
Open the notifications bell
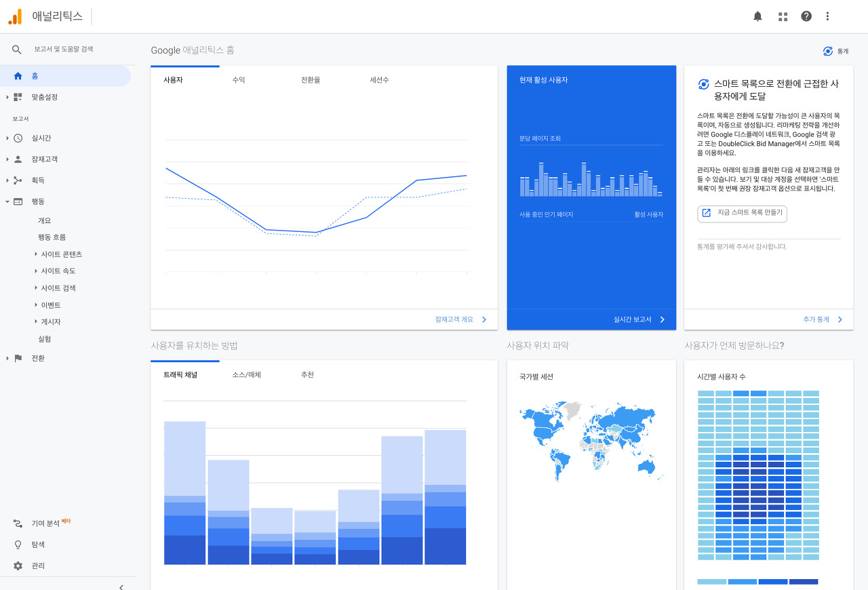(757, 16)
